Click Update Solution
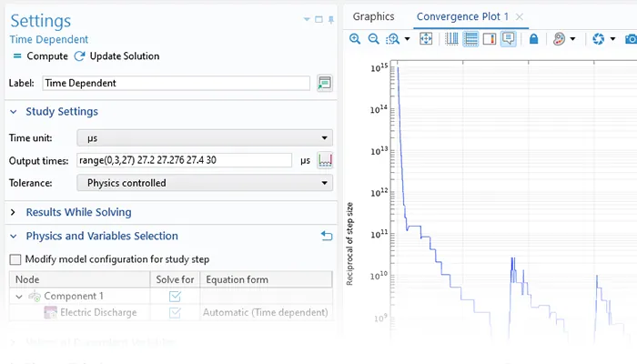Screen dimensions: 637x364 click(x=116, y=56)
